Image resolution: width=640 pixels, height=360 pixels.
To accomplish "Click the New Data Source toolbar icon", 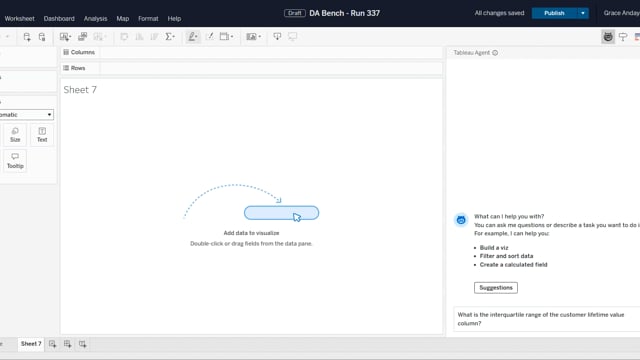I will tap(27, 37).
